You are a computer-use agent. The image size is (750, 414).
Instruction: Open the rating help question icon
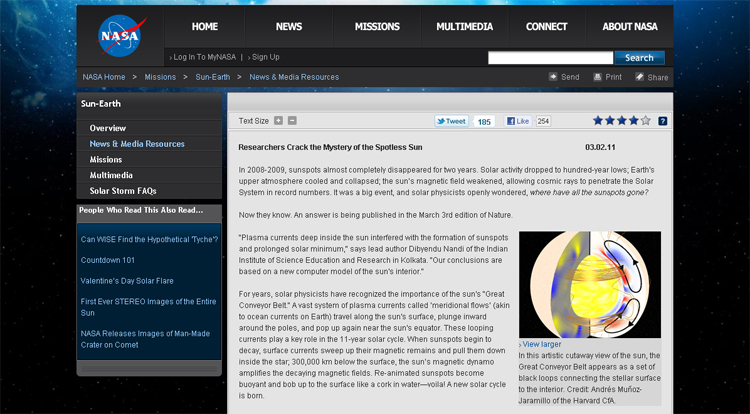(662, 121)
